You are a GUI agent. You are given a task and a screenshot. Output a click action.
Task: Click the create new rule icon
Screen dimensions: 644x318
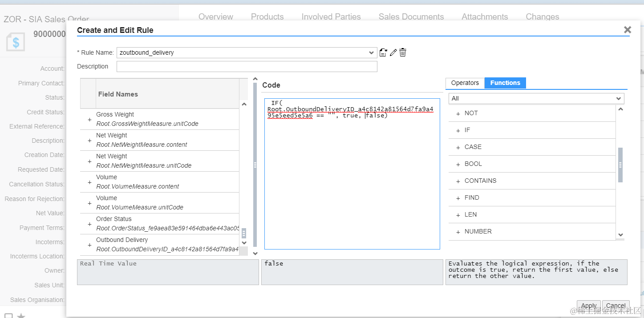coord(383,52)
